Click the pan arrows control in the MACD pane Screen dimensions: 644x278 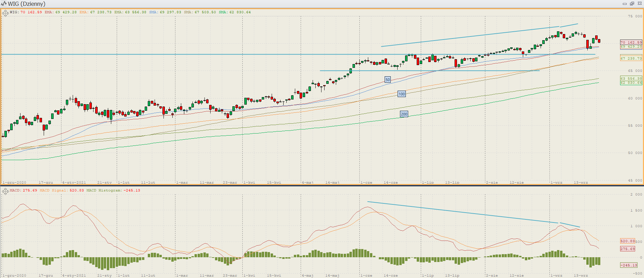click(5, 191)
